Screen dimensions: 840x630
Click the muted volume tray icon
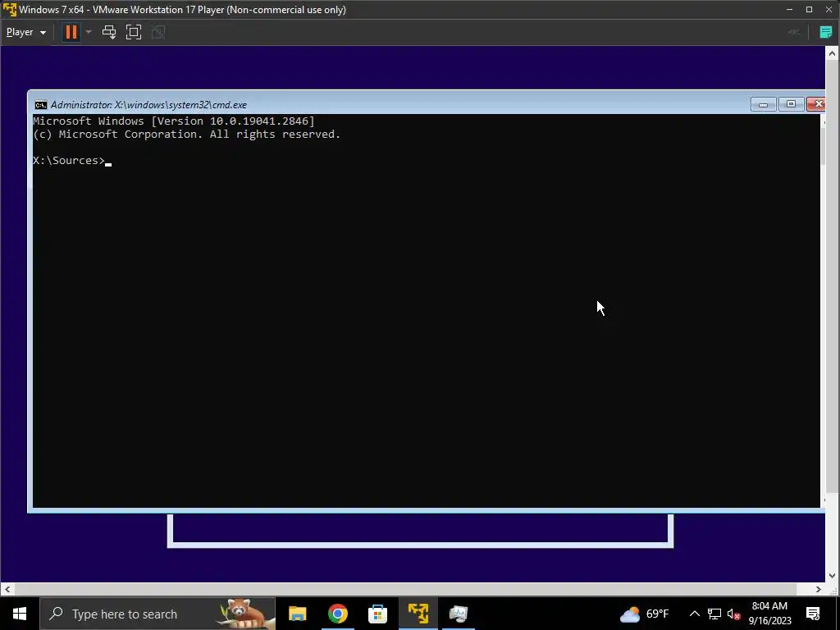tap(734, 614)
